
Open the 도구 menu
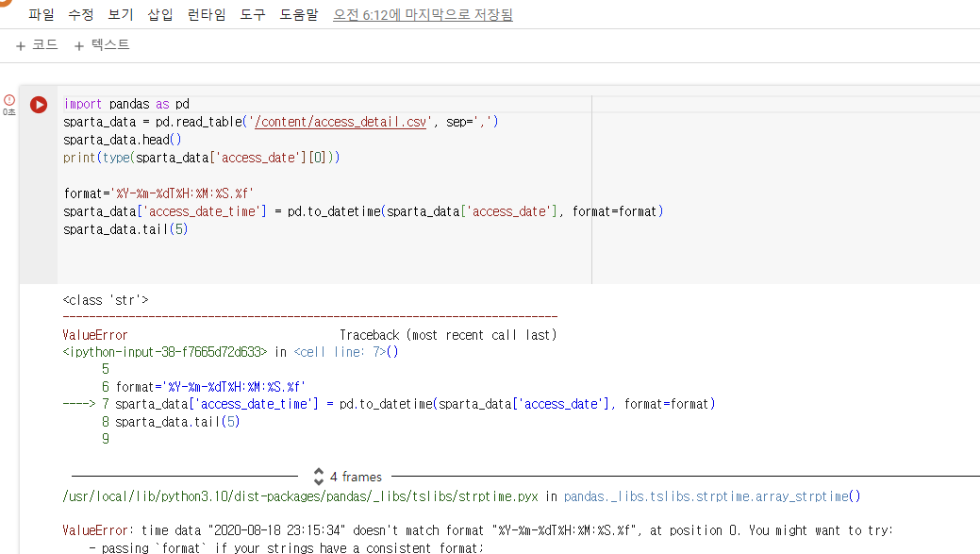coord(253,14)
